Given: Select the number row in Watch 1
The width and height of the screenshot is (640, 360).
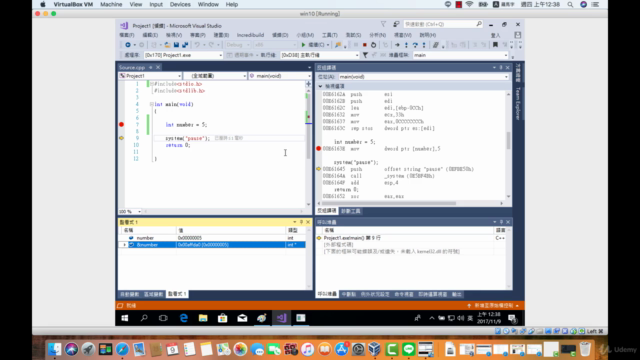Looking at the screenshot, I should 212,238.
